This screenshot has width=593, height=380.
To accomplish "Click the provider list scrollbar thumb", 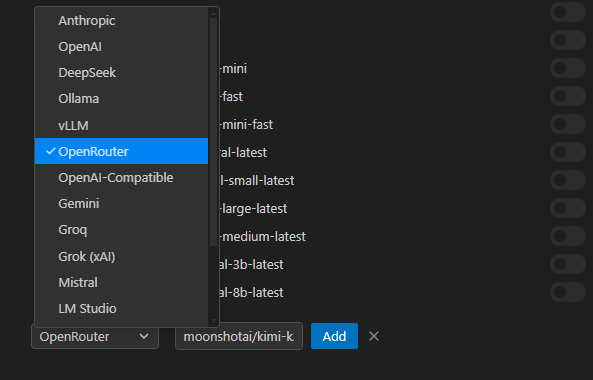I will pyautogui.click(x=213, y=132).
